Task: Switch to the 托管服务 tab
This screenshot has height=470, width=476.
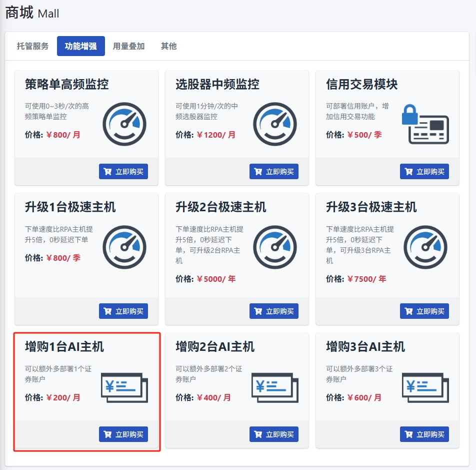Action: pos(33,46)
